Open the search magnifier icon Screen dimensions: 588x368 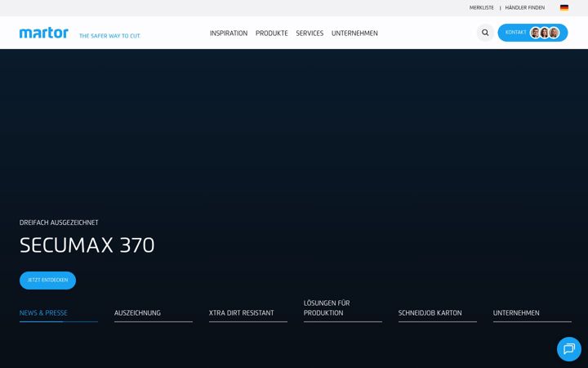point(485,33)
